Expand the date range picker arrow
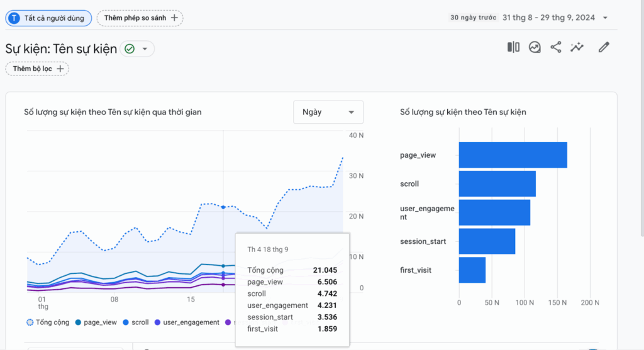The height and width of the screenshot is (350, 644). point(605,18)
